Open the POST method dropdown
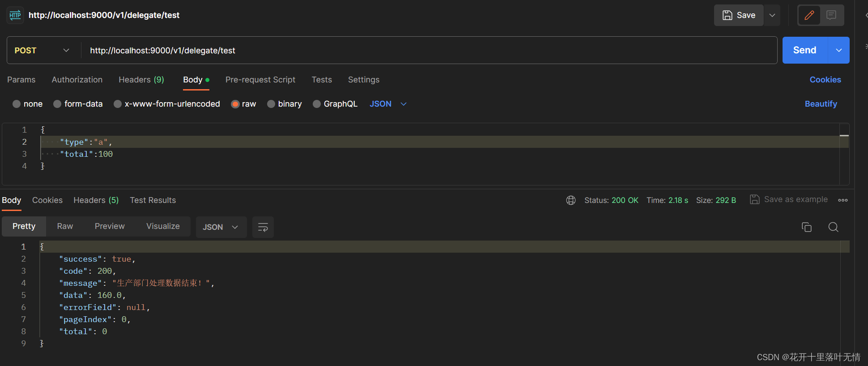The height and width of the screenshot is (366, 868). 42,51
